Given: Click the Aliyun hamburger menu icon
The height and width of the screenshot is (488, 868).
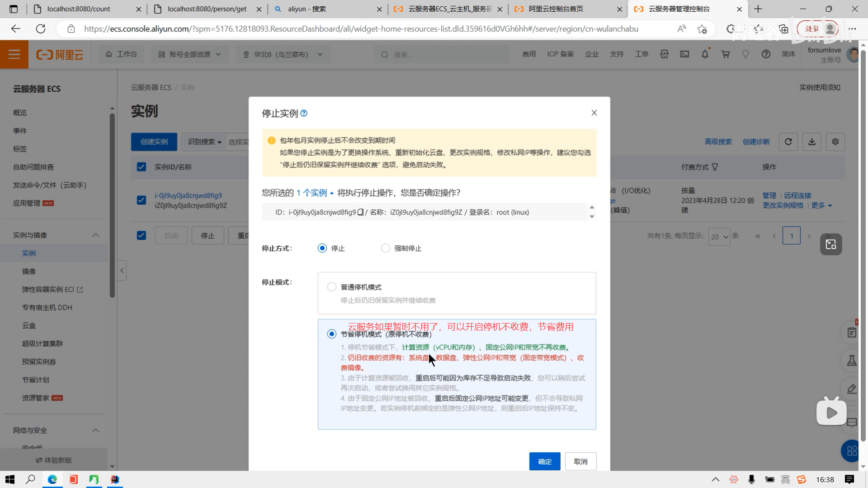Looking at the screenshot, I should point(14,54).
